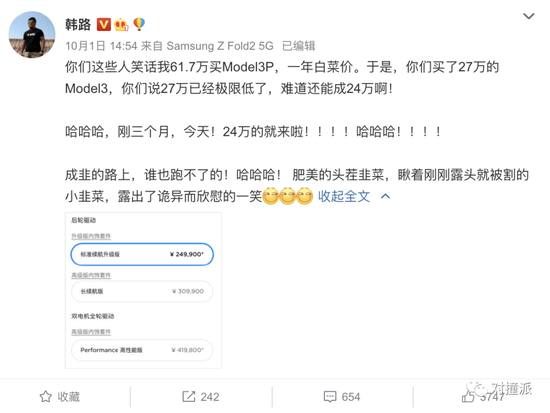Click the thumbs-up like icon

pyautogui.click(x=468, y=397)
